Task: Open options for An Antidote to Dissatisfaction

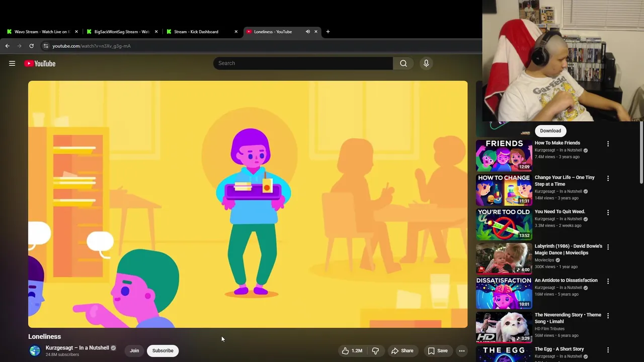Action: (x=608, y=281)
